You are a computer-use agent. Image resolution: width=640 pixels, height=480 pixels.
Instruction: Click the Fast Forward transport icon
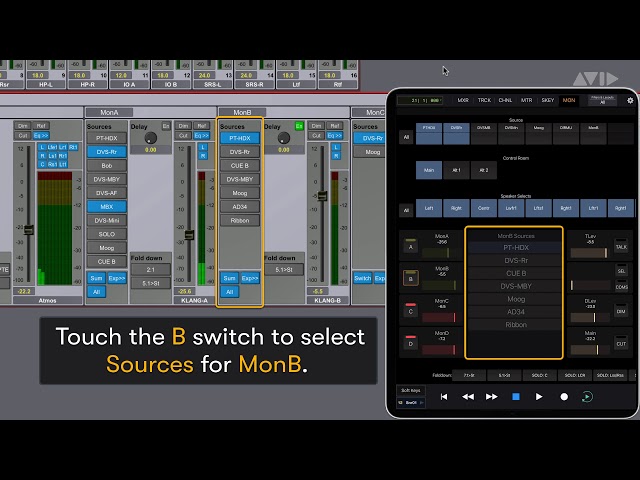491,397
